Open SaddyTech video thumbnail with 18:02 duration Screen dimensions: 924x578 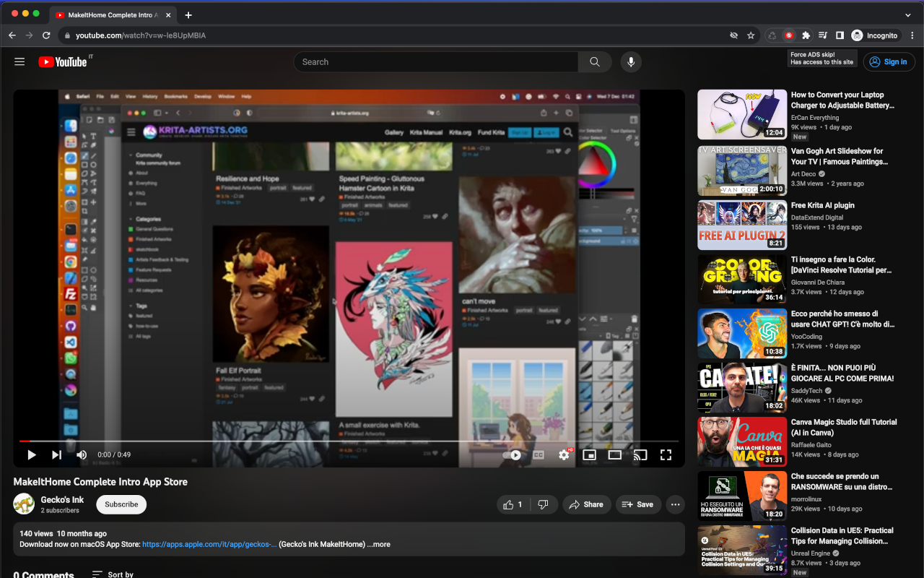(742, 387)
